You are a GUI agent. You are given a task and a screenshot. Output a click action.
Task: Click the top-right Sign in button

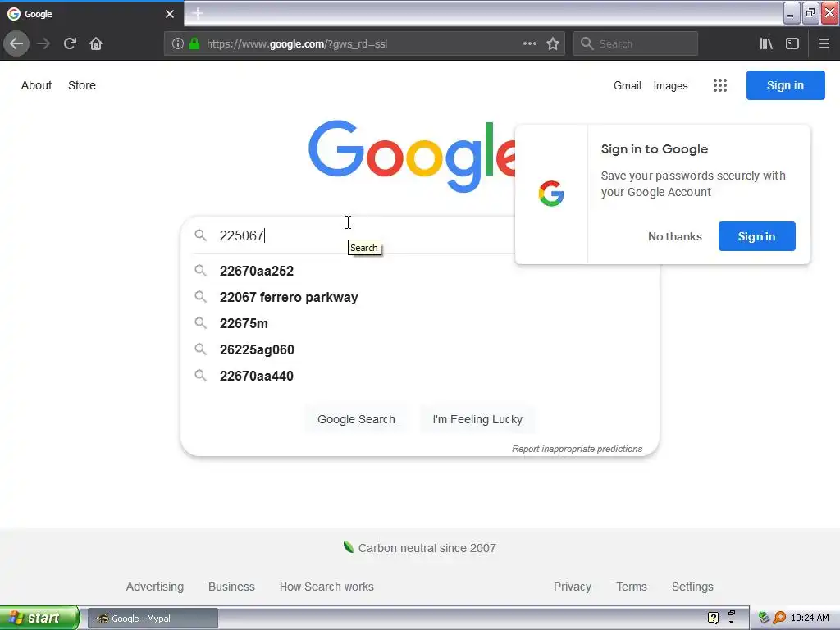tap(785, 85)
